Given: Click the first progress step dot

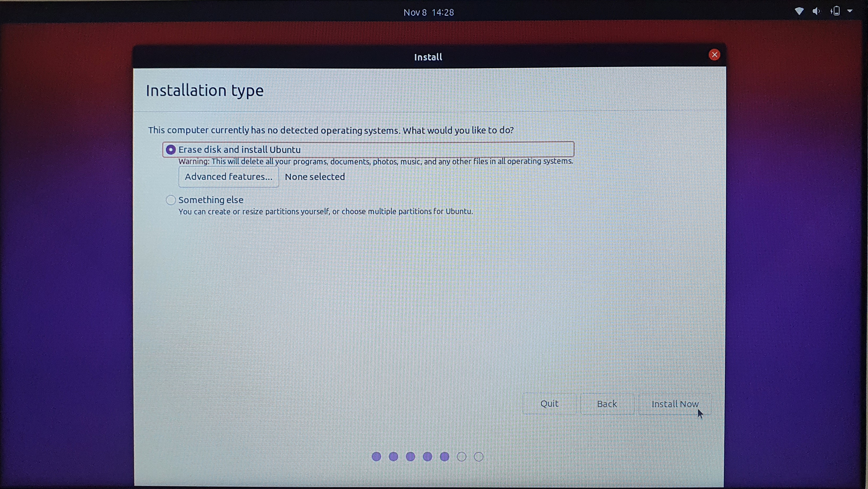Looking at the screenshot, I should pos(376,457).
